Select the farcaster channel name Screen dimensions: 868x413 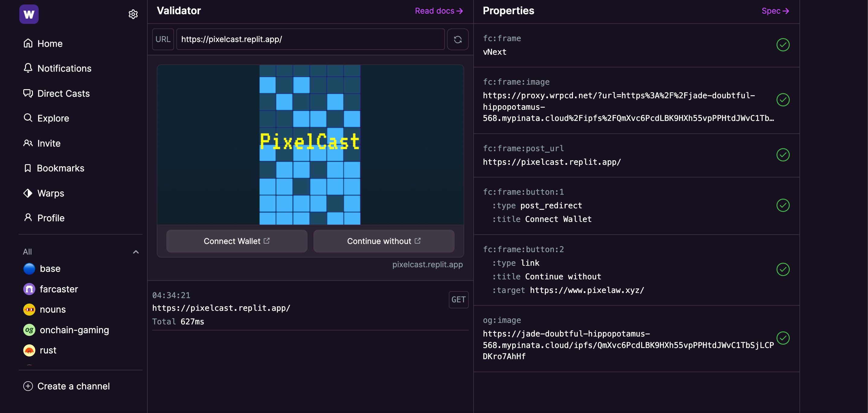click(x=59, y=289)
